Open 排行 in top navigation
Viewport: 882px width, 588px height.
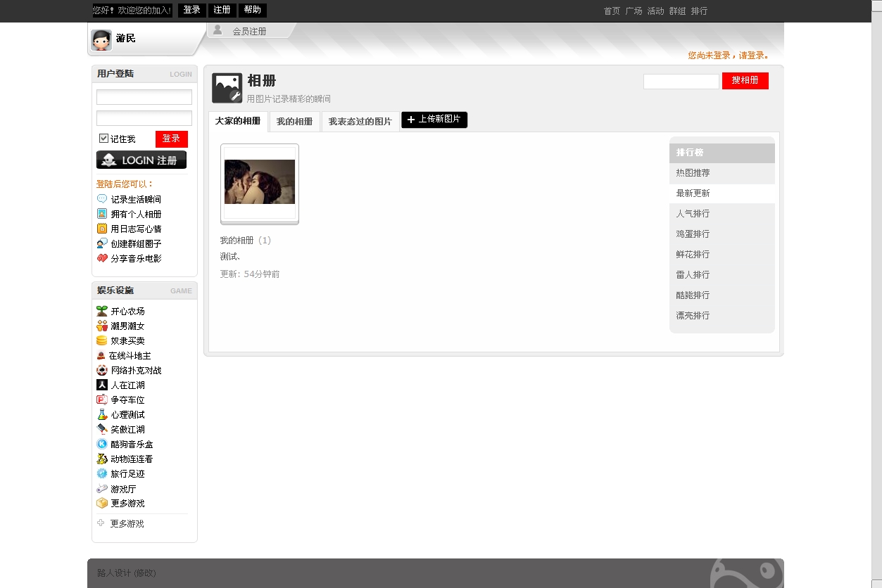[x=699, y=11]
